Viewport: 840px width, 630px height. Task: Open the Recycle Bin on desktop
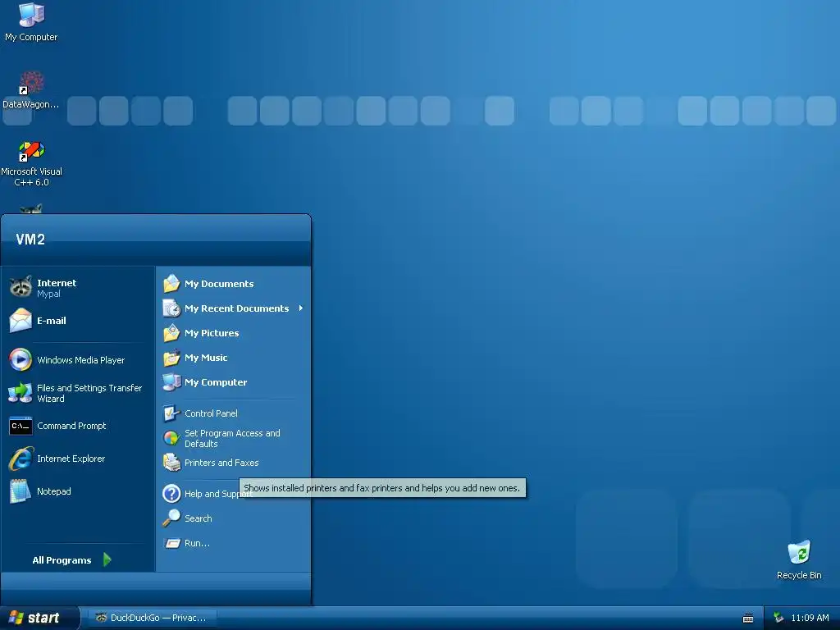click(x=799, y=560)
